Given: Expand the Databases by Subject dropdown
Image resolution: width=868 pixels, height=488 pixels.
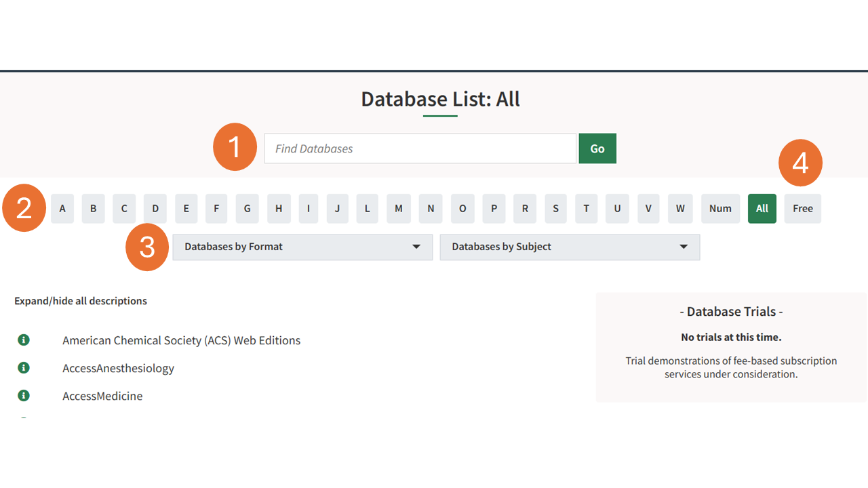Looking at the screenshot, I should click(570, 247).
